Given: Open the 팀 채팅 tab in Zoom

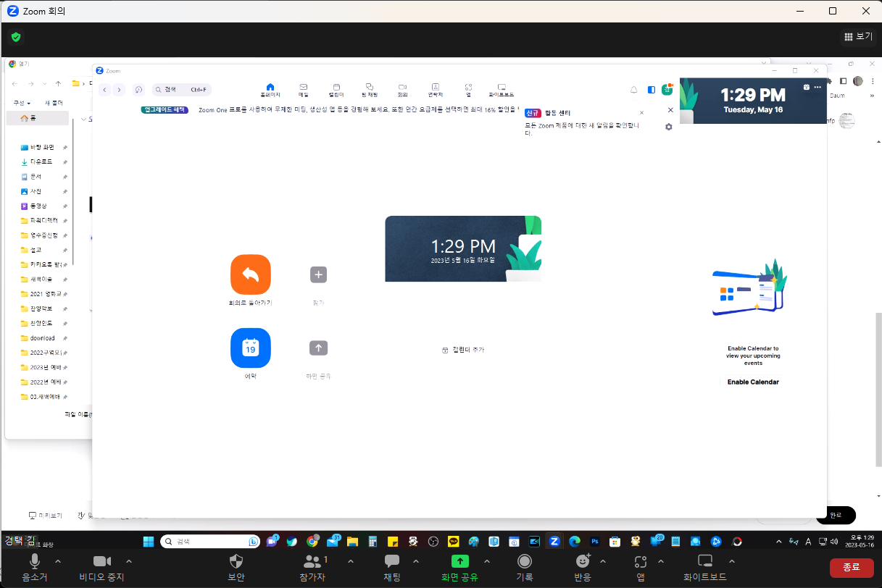Looking at the screenshot, I should 370,90.
